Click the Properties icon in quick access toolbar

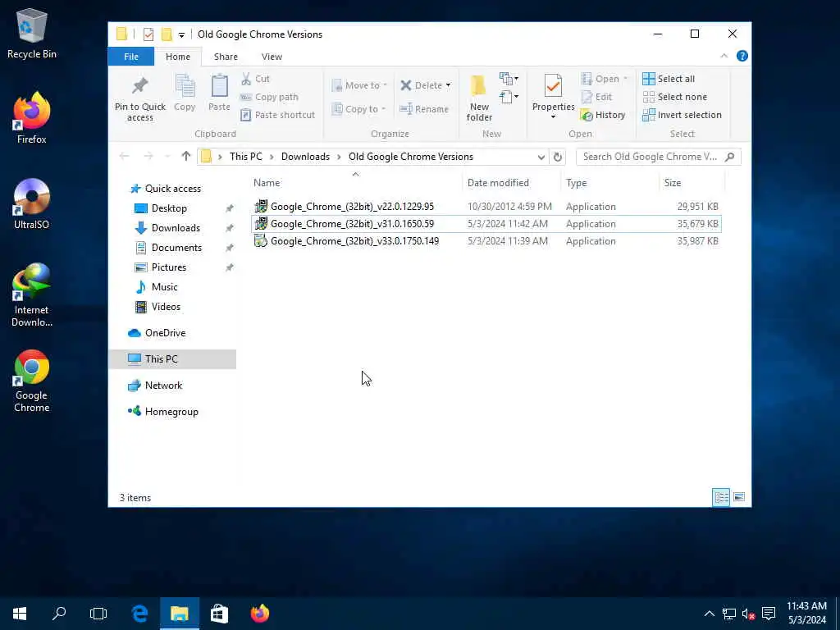148,34
